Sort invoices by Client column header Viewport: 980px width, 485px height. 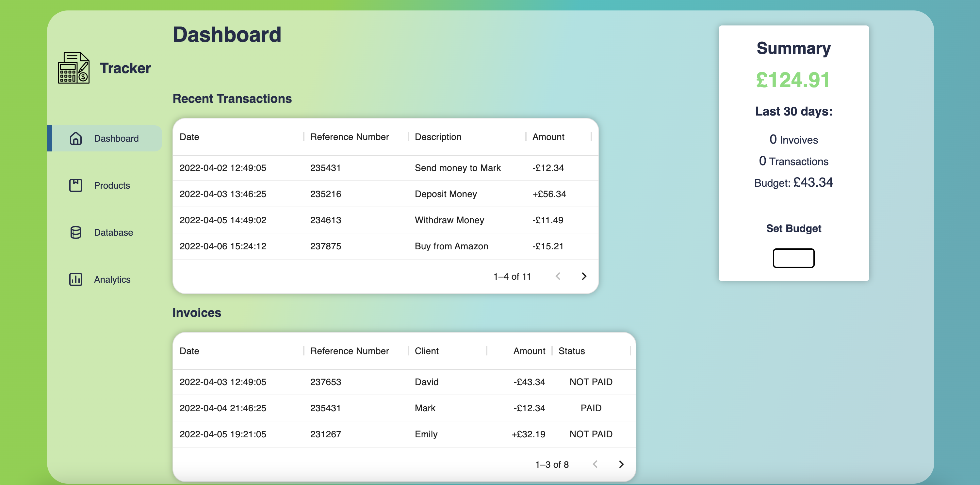(427, 351)
